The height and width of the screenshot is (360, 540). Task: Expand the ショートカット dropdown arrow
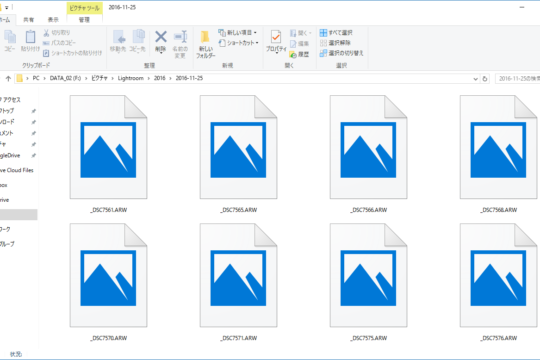257,43
